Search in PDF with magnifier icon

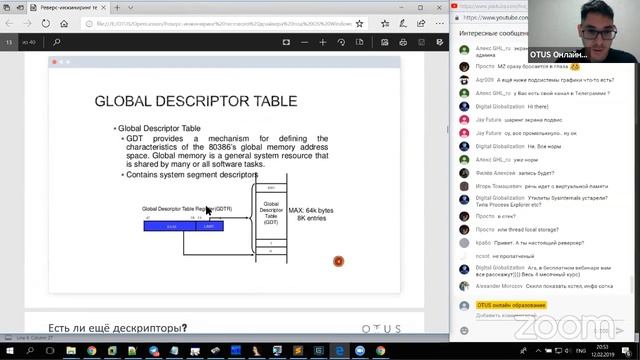[x=57, y=42]
